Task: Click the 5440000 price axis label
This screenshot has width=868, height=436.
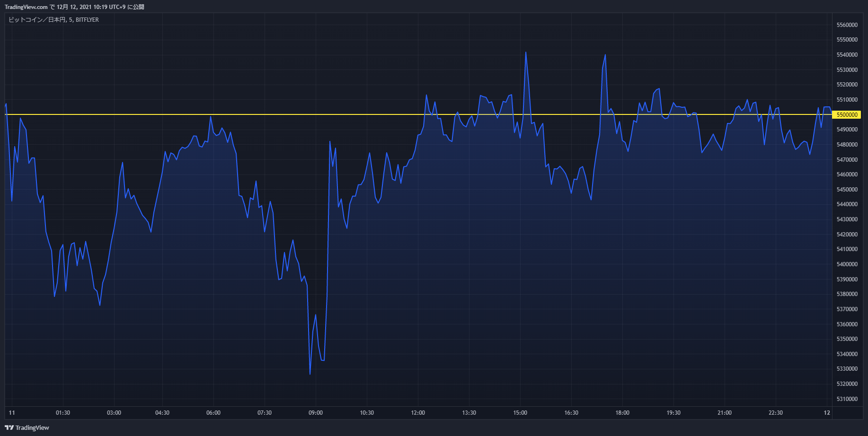Action: point(847,204)
